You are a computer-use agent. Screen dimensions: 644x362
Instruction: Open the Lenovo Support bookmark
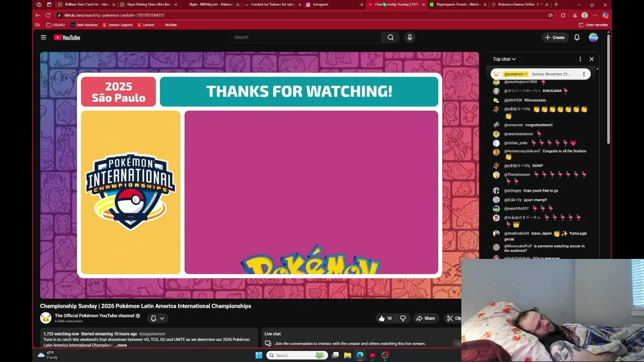point(117,25)
